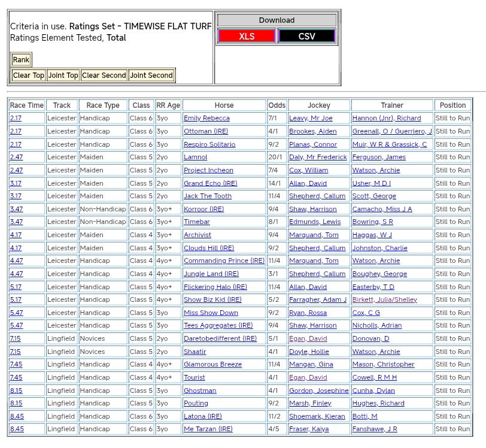
Task: Open trainer Birkett, Julia/Shelley link
Action: (384, 300)
